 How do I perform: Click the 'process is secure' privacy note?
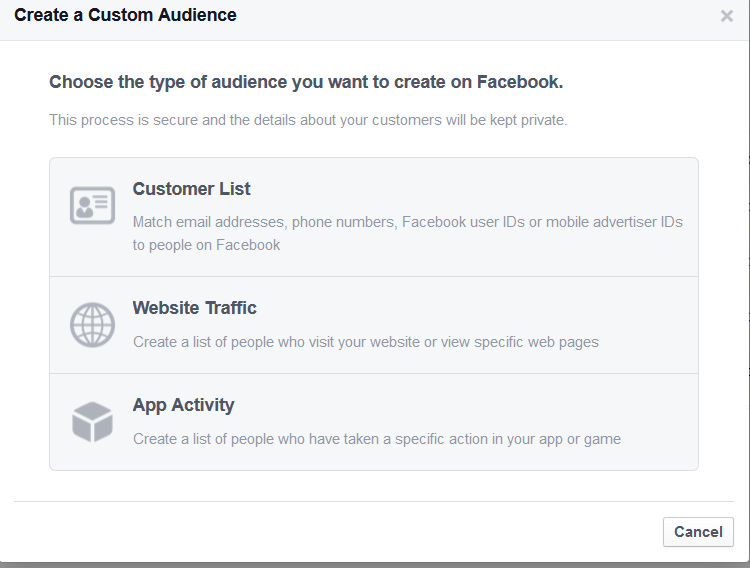coord(308,120)
